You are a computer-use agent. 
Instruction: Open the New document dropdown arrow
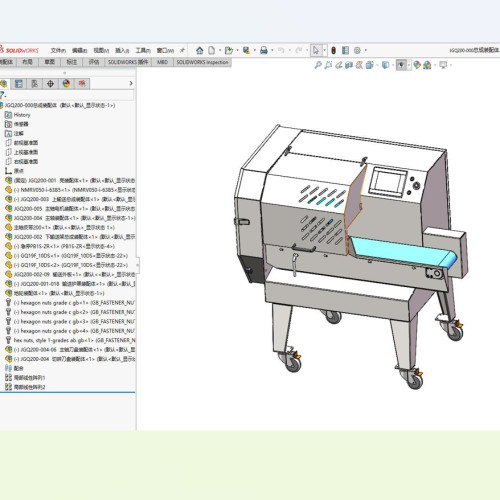(x=220, y=50)
